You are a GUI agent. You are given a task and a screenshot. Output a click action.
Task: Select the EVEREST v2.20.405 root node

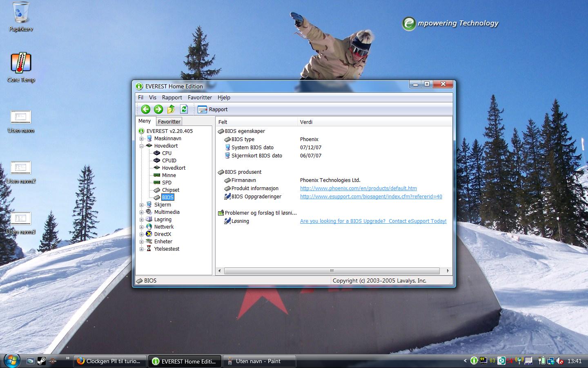pyautogui.click(x=169, y=131)
